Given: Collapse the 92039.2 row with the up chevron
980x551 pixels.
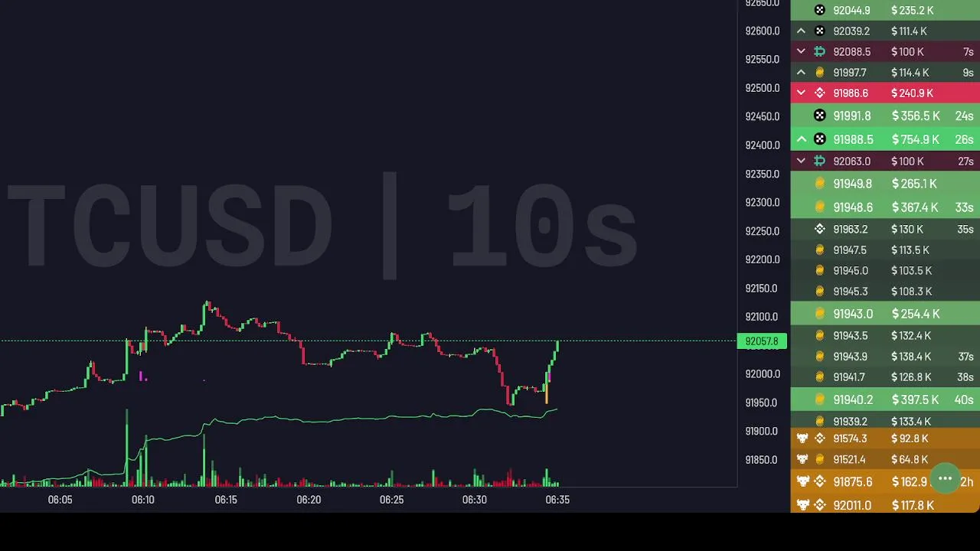Looking at the screenshot, I should (801, 31).
